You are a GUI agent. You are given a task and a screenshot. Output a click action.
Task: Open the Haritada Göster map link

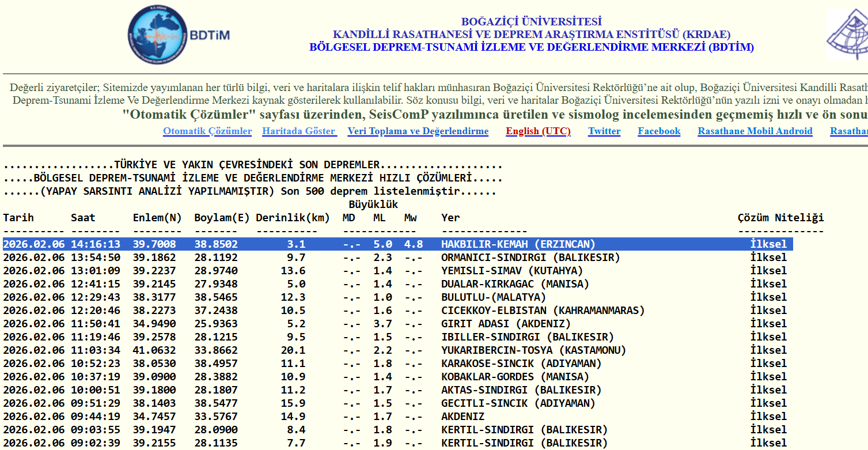(x=300, y=131)
